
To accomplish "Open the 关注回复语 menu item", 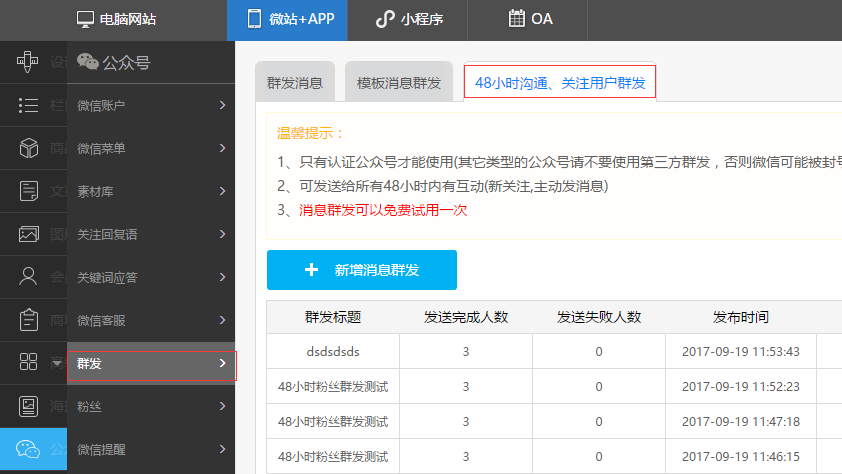I will 151,234.
